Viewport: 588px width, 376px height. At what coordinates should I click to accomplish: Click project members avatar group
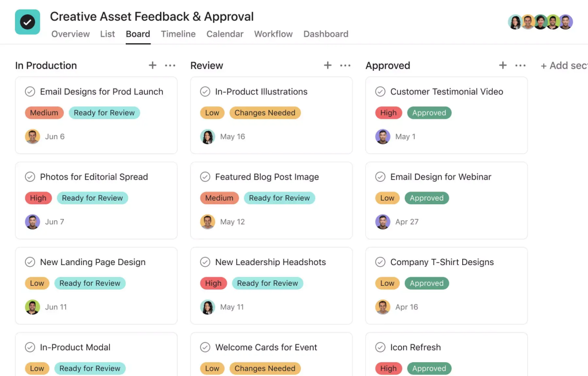pos(540,22)
